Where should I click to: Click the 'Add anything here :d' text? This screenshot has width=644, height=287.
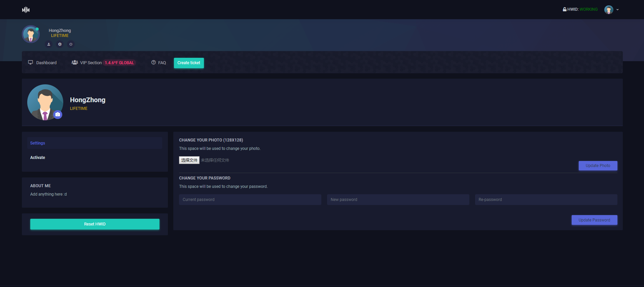tap(48, 194)
